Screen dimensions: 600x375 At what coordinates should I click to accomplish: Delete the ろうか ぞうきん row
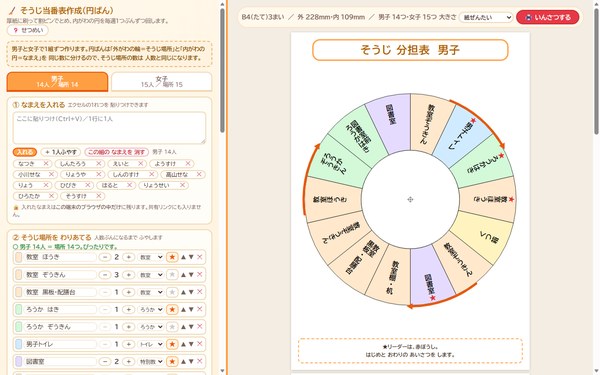pos(199,326)
